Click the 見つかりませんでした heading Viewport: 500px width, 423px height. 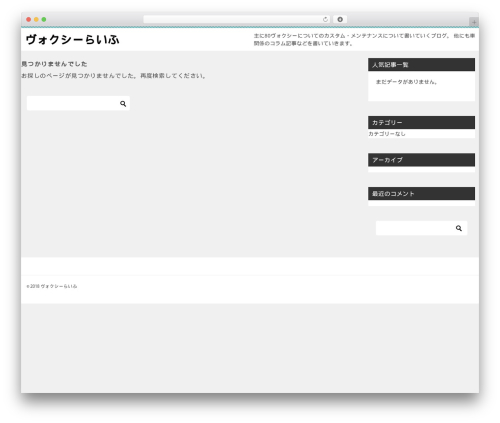[x=54, y=64]
